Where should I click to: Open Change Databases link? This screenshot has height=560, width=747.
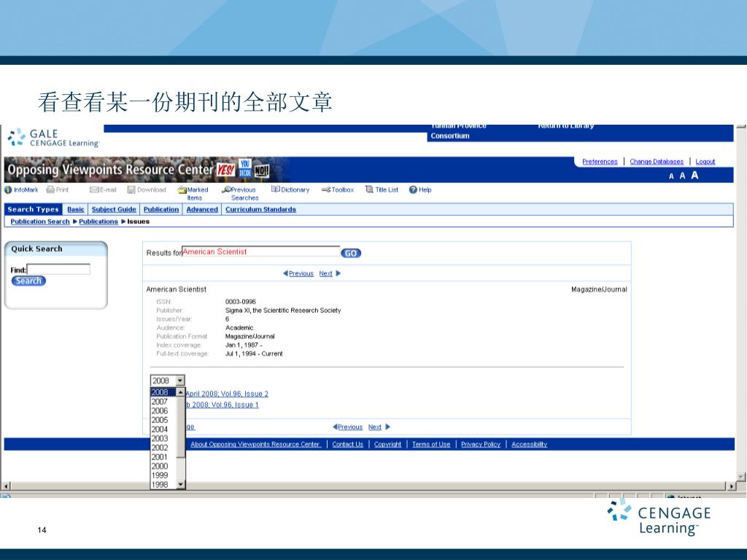click(657, 162)
